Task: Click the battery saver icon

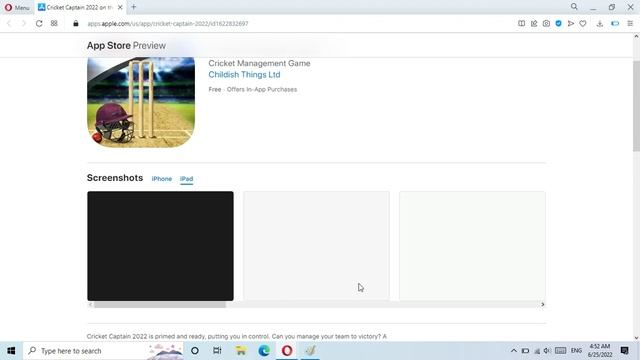Action: (615, 24)
